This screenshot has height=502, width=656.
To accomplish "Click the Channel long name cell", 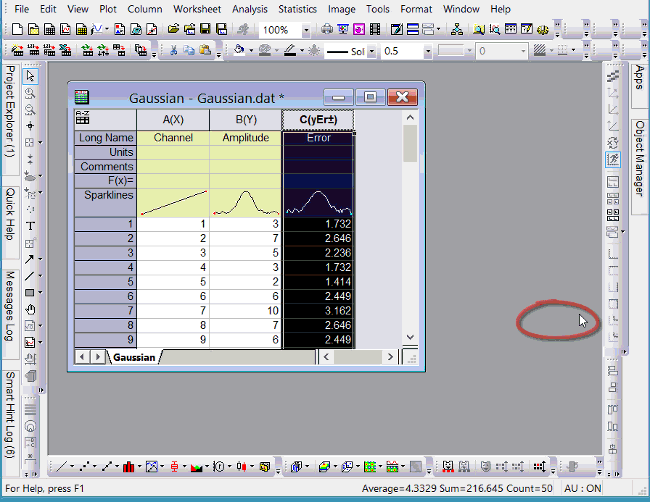I will [173, 138].
